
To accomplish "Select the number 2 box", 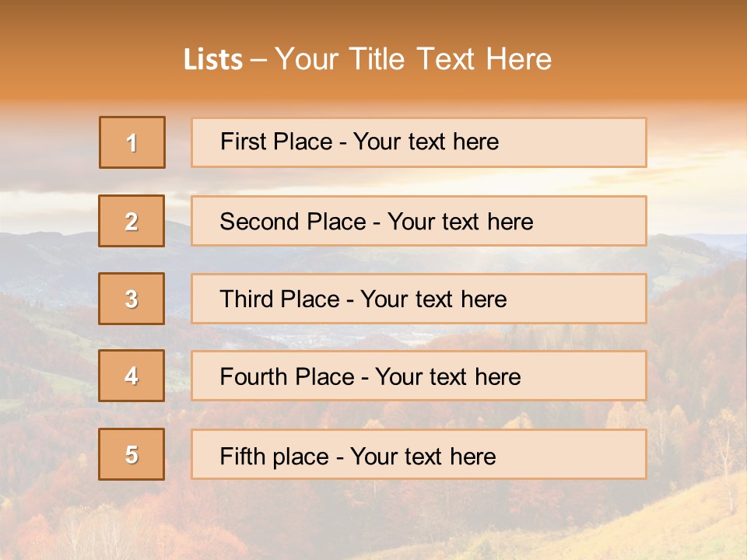I will click(x=132, y=221).
